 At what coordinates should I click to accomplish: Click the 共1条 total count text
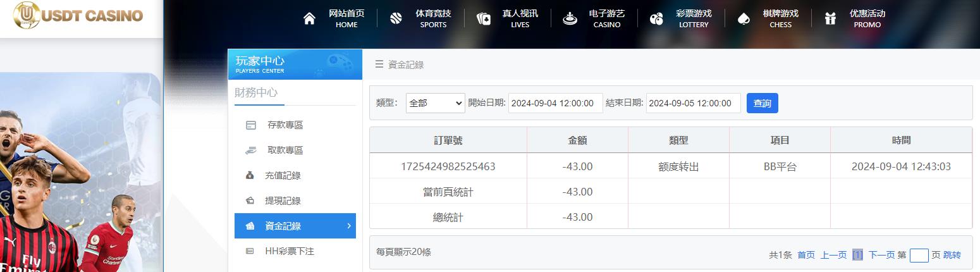[780, 255]
